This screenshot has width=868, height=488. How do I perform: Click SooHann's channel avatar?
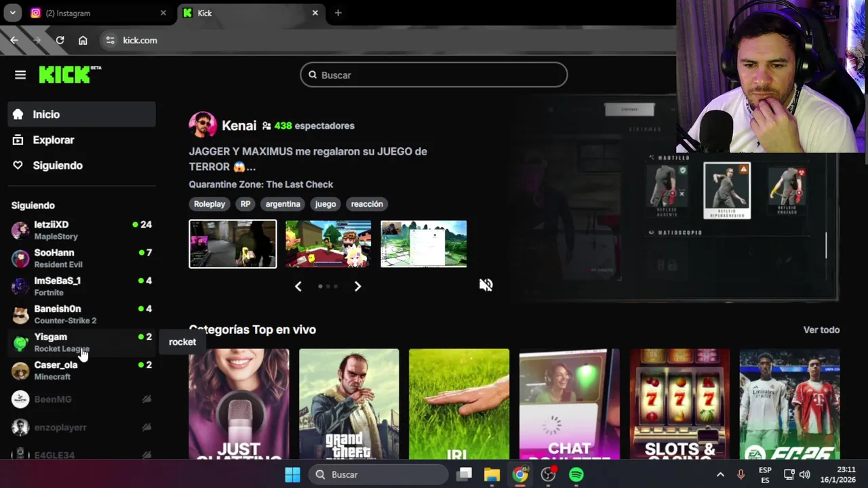[20, 258]
